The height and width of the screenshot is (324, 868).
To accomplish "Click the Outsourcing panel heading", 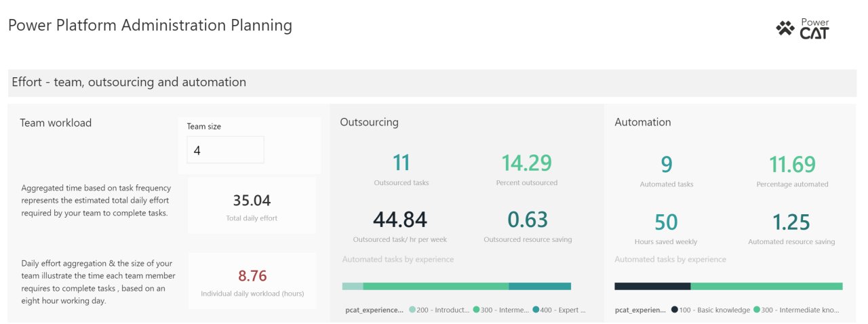I will click(x=369, y=122).
